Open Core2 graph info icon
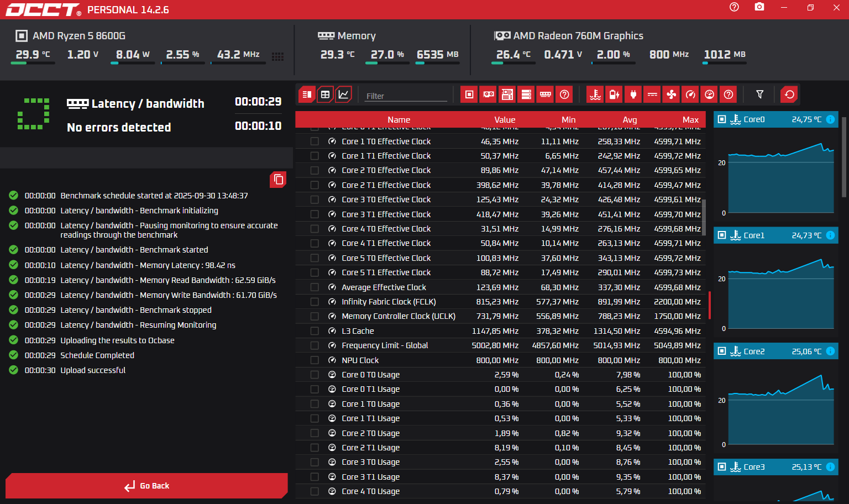This screenshot has height=504, width=849. 830,351
